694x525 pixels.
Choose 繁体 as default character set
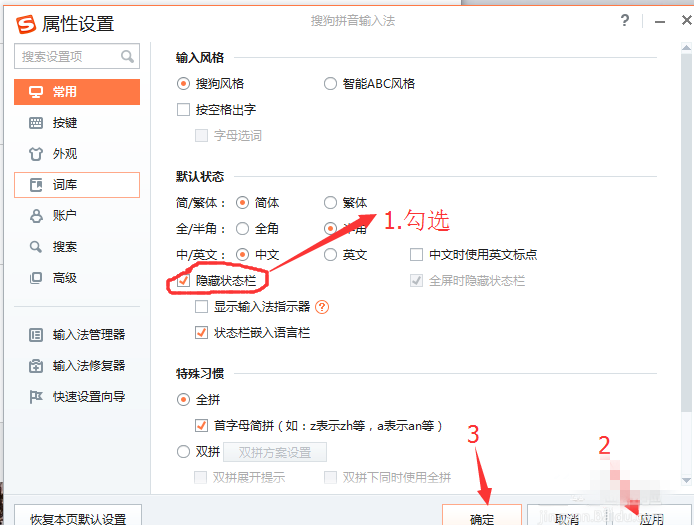click(x=330, y=203)
